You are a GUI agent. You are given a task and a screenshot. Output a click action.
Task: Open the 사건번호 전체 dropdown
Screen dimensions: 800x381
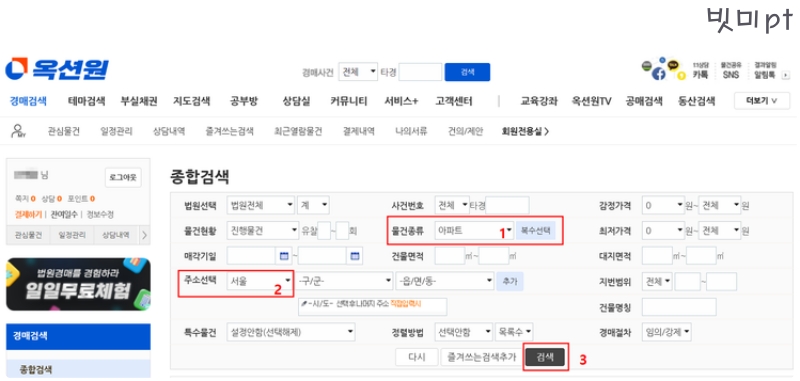point(452,206)
